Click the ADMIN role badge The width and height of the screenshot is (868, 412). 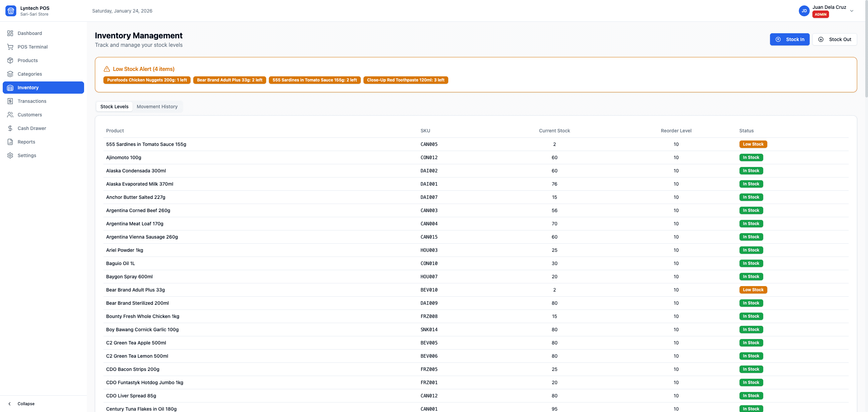[x=821, y=14]
